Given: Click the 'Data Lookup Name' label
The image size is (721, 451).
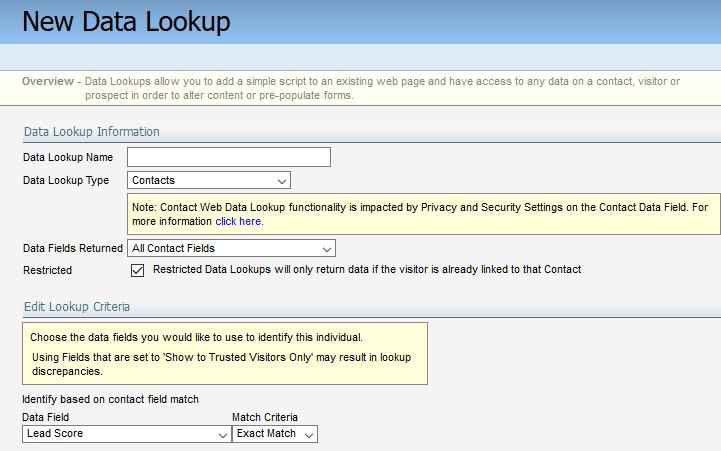Looking at the screenshot, I should coord(68,157).
